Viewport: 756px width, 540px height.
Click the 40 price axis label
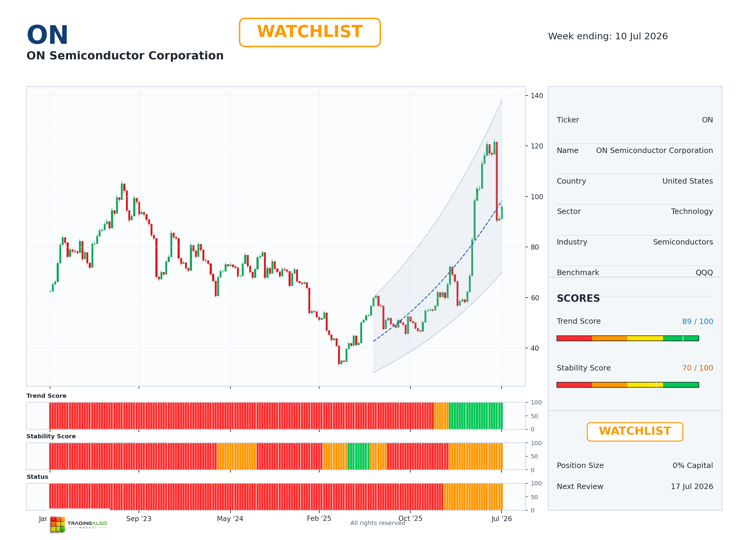click(535, 348)
